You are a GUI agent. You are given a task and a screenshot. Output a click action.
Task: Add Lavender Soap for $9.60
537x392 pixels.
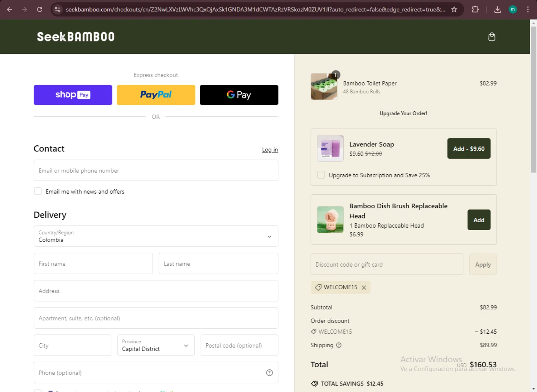(x=469, y=149)
